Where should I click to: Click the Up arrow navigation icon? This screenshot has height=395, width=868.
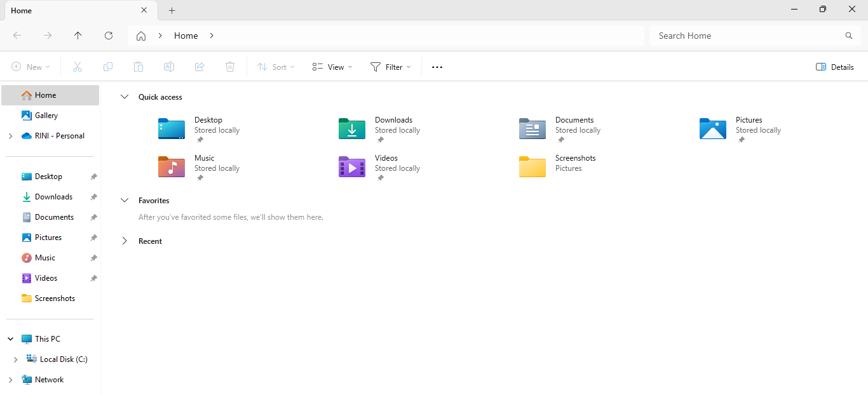coord(78,36)
